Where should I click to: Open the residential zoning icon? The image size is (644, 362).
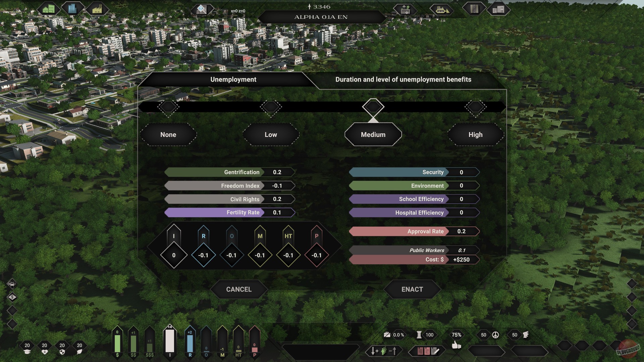tap(48, 9)
